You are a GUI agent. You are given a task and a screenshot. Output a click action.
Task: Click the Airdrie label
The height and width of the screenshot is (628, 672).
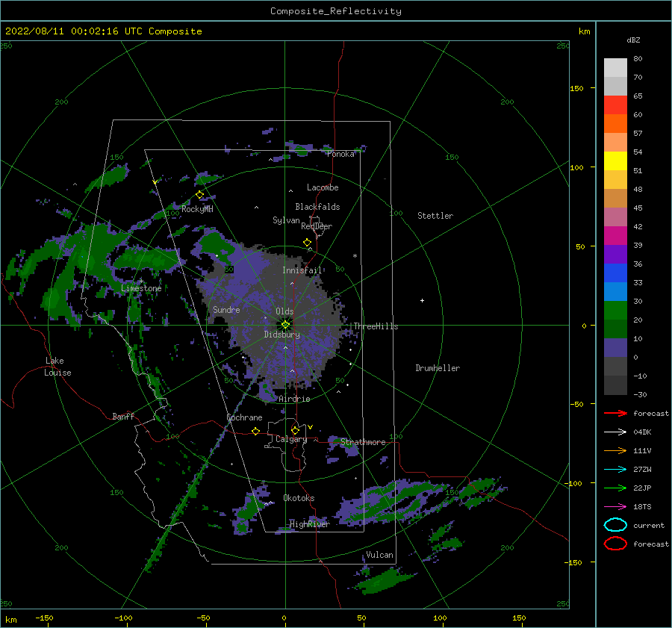click(x=294, y=399)
